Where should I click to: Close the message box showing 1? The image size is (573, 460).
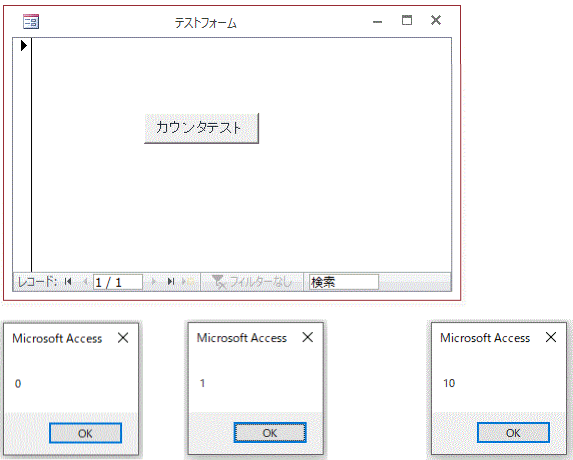tap(308, 337)
